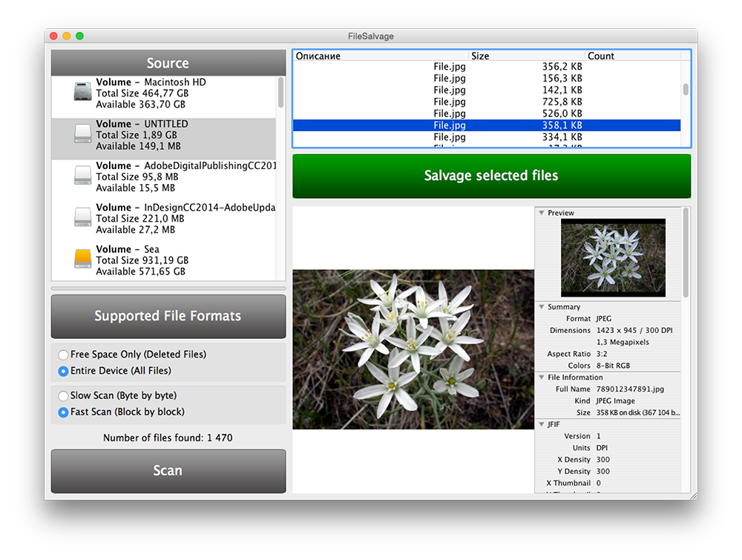Click the Scan button
The image size is (742, 560).
click(x=168, y=471)
